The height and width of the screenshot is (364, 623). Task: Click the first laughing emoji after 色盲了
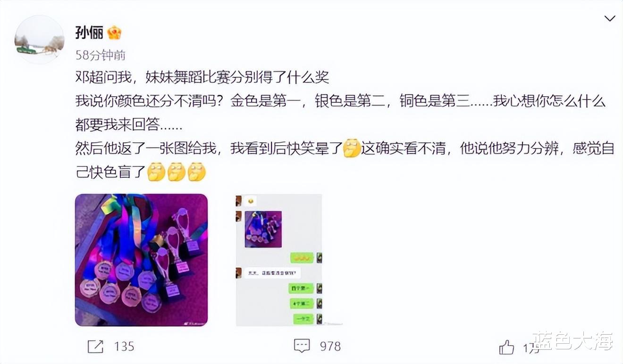tap(156, 172)
